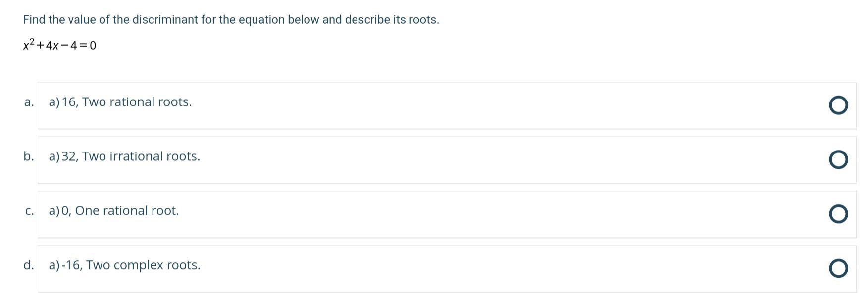Click the word "Find" starting the question
Image resolution: width=868 pixels, height=303 pixels.
(x=34, y=20)
